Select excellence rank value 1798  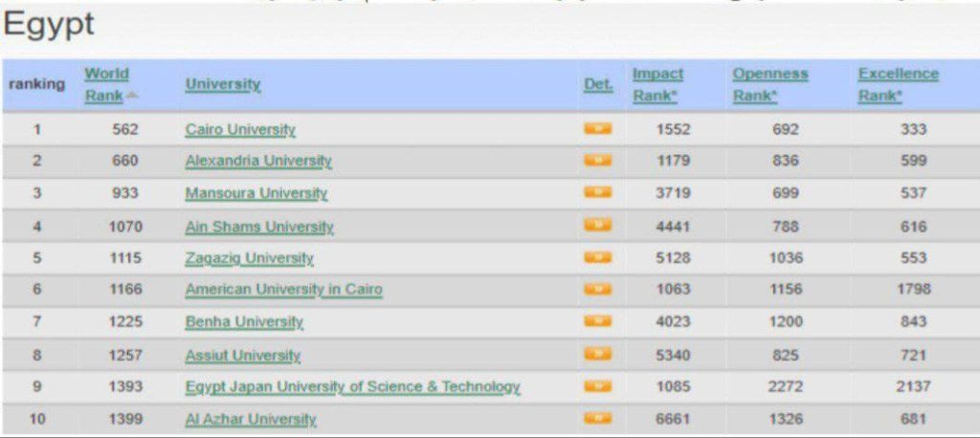coord(913,290)
